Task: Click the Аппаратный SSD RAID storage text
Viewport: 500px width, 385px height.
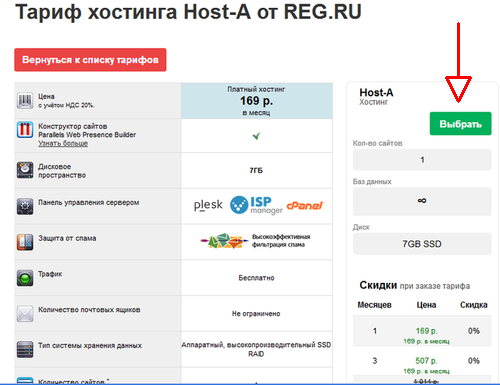Action: point(256,349)
